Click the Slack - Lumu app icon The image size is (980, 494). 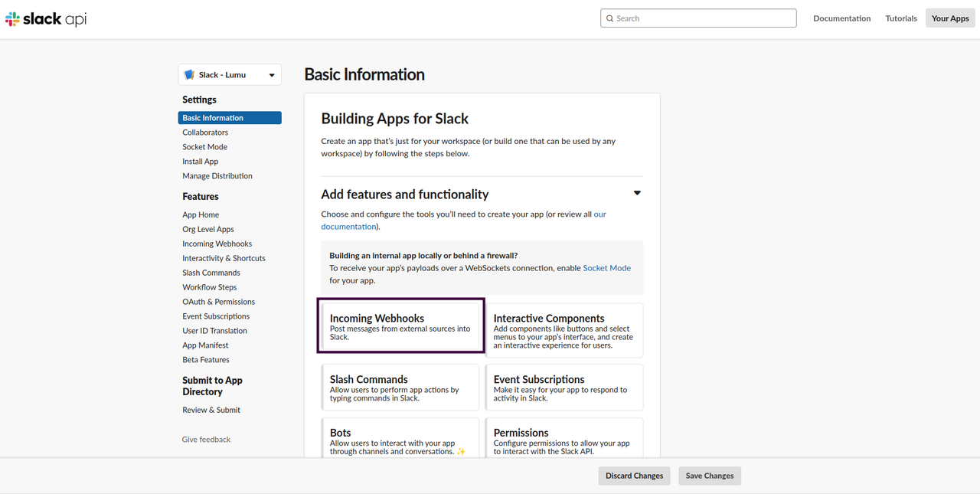189,75
